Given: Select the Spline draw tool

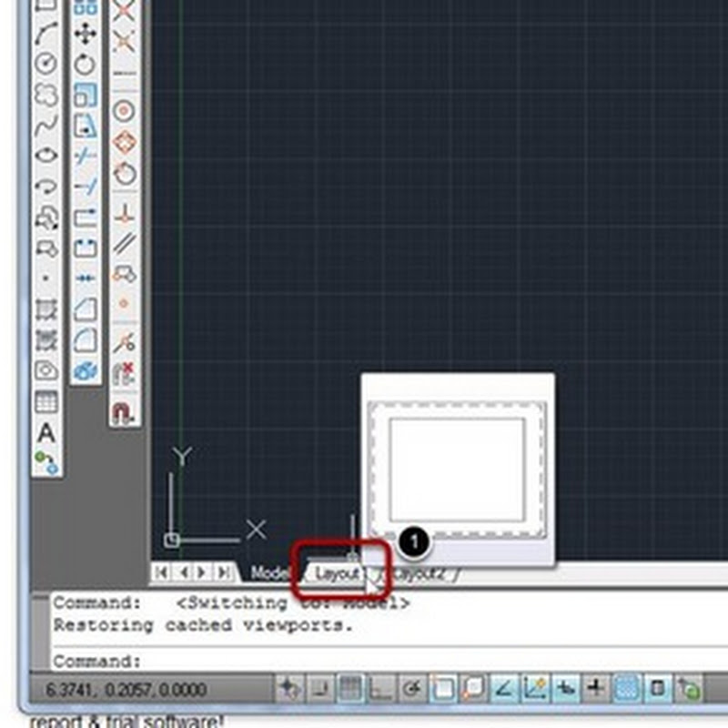Looking at the screenshot, I should click(46, 126).
